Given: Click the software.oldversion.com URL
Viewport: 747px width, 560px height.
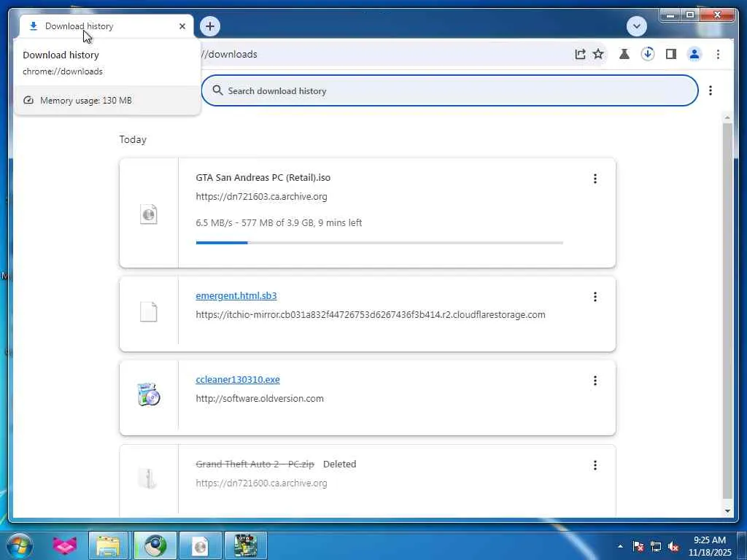Looking at the screenshot, I should coord(260,399).
